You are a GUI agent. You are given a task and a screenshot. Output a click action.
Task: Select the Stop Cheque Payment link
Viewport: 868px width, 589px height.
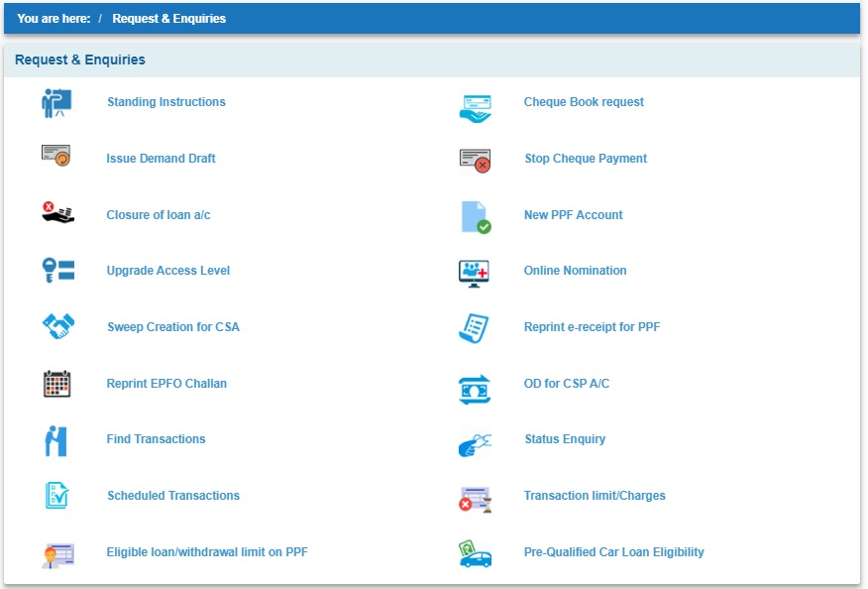click(586, 159)
